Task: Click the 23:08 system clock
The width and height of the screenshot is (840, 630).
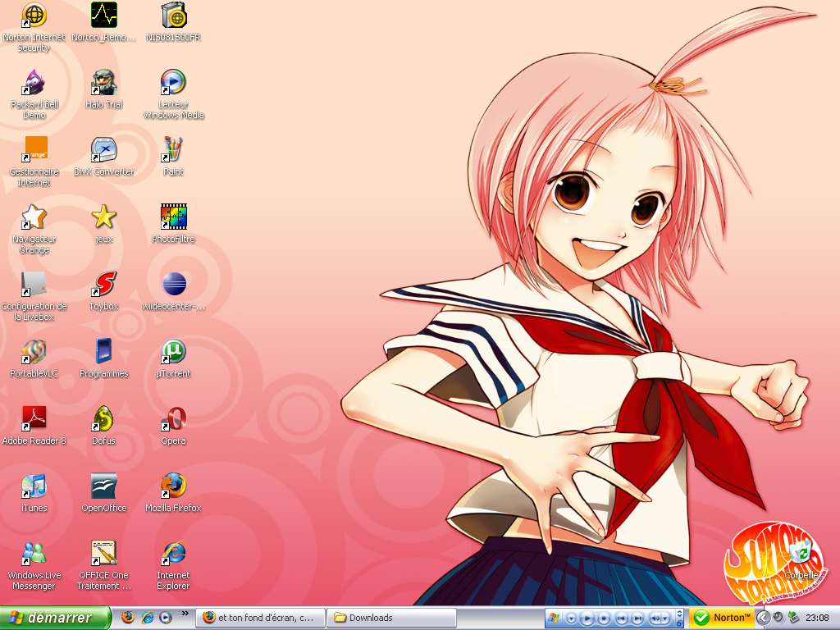Action: coord(817,618)
